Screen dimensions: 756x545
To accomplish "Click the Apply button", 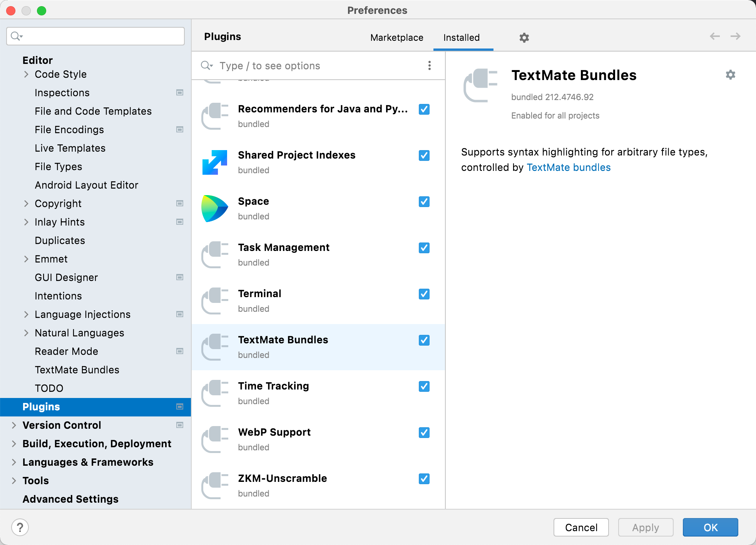I will click(646, 527).
